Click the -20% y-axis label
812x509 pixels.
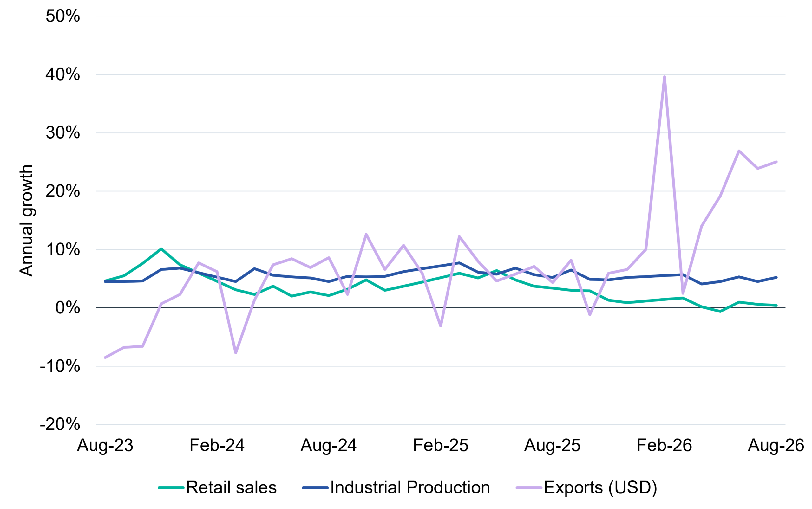pos(60,424)
